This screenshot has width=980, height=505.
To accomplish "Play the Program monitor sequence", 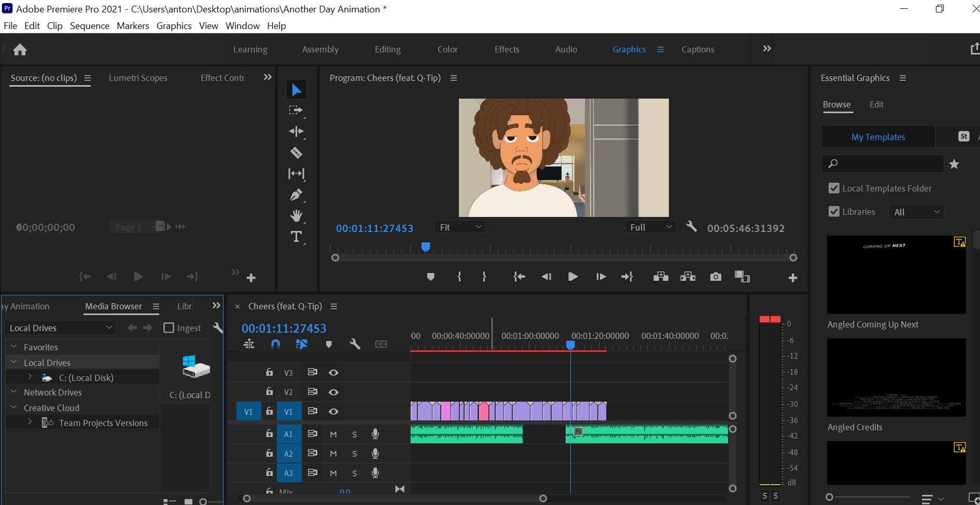I will click(573, 277).
